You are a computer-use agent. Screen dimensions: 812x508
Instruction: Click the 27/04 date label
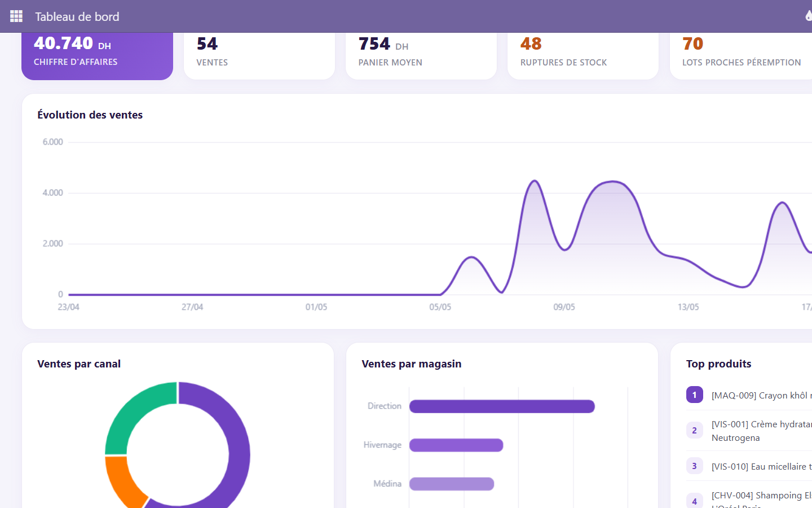point(192,307)
